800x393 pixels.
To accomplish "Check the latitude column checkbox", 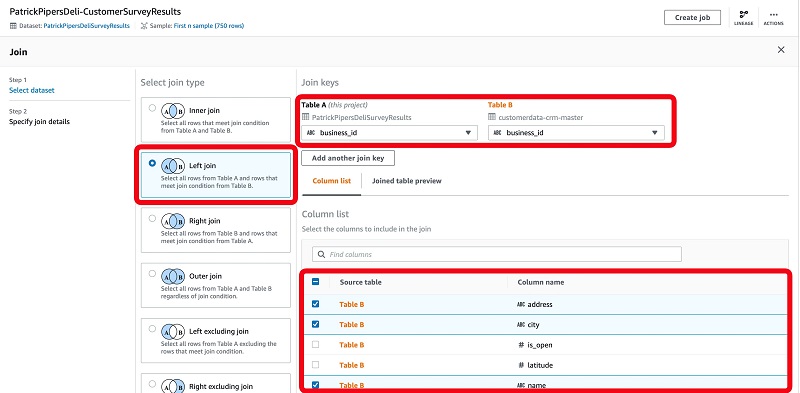I will (315, 365).
